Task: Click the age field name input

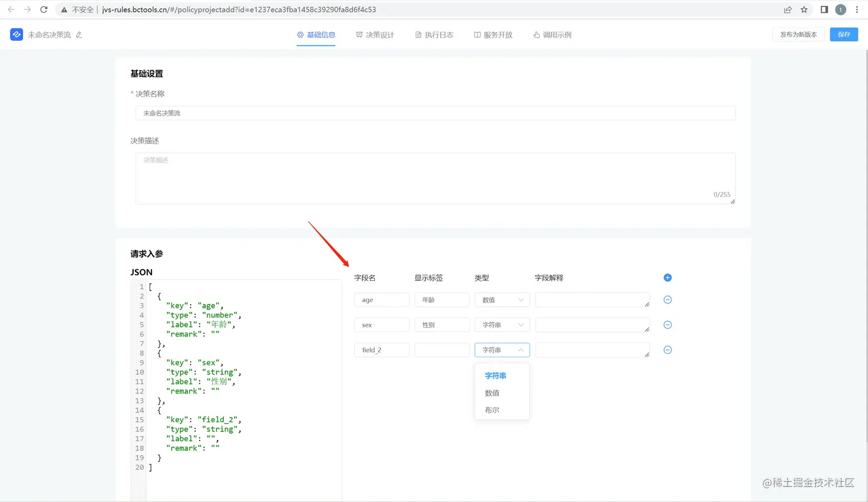Action: coord(382,300)
